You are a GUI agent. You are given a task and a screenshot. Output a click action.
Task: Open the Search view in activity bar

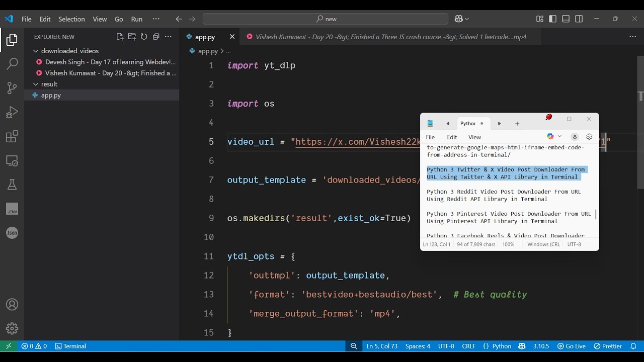(x=12, y=64)
